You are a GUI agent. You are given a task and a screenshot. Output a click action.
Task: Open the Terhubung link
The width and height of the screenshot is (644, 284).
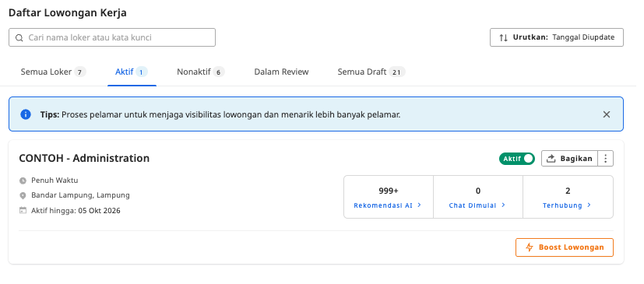coord(567,205)
